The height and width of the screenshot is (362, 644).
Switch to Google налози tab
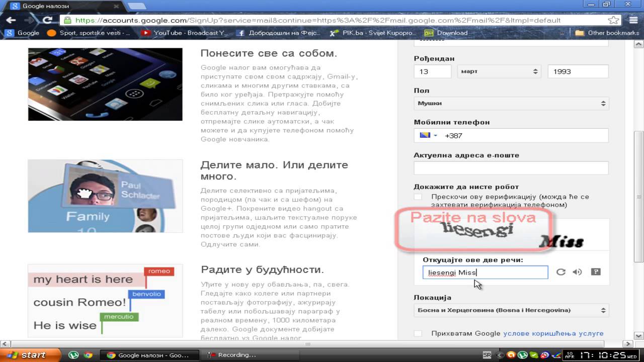(63, 6)
